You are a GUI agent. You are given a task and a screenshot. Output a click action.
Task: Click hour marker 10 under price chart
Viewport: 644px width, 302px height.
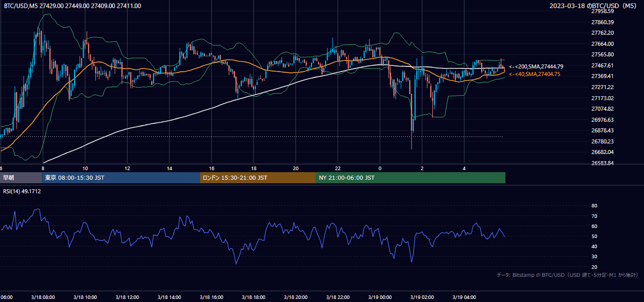tap(85, 168)
